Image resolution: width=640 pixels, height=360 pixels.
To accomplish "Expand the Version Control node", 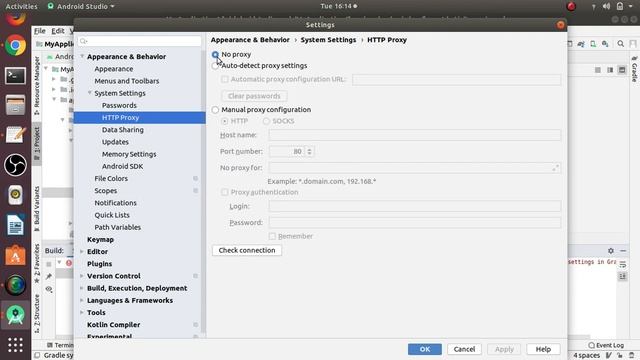I will pos(82,276).
